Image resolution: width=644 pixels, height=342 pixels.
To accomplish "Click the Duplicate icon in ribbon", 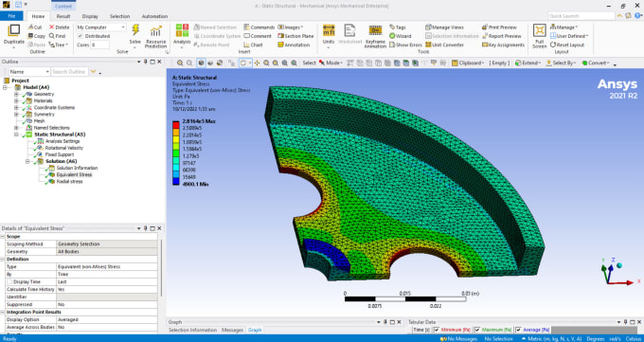I will 14,30.
